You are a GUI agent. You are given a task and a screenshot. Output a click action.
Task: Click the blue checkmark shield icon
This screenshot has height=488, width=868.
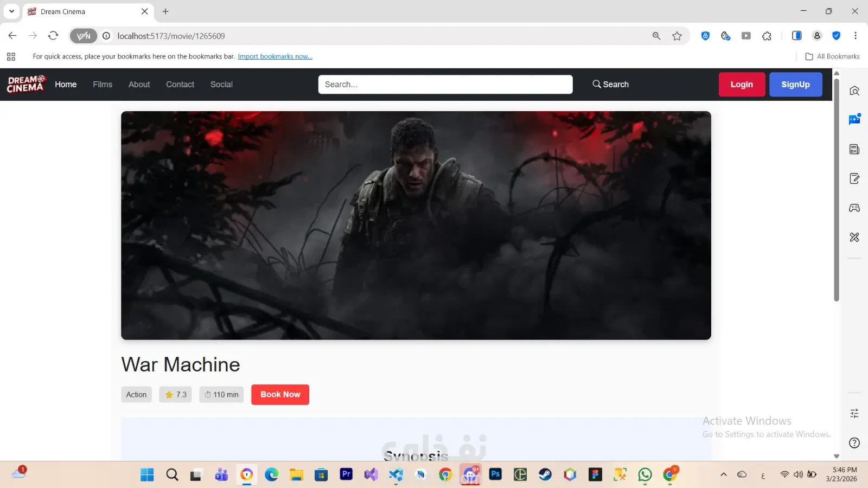pos(837,36)
